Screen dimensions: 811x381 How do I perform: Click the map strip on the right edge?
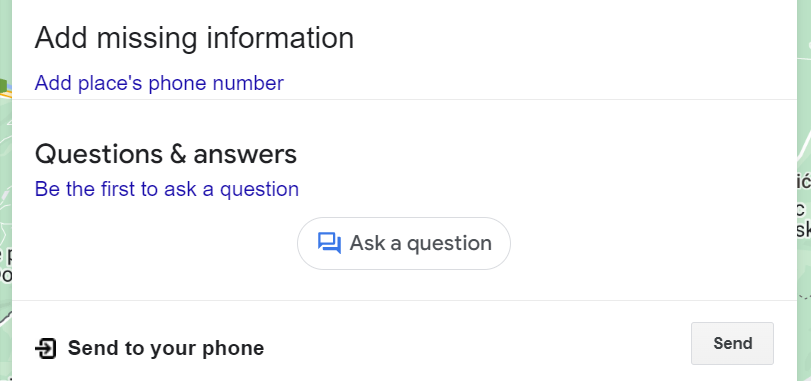coord(804,190)
